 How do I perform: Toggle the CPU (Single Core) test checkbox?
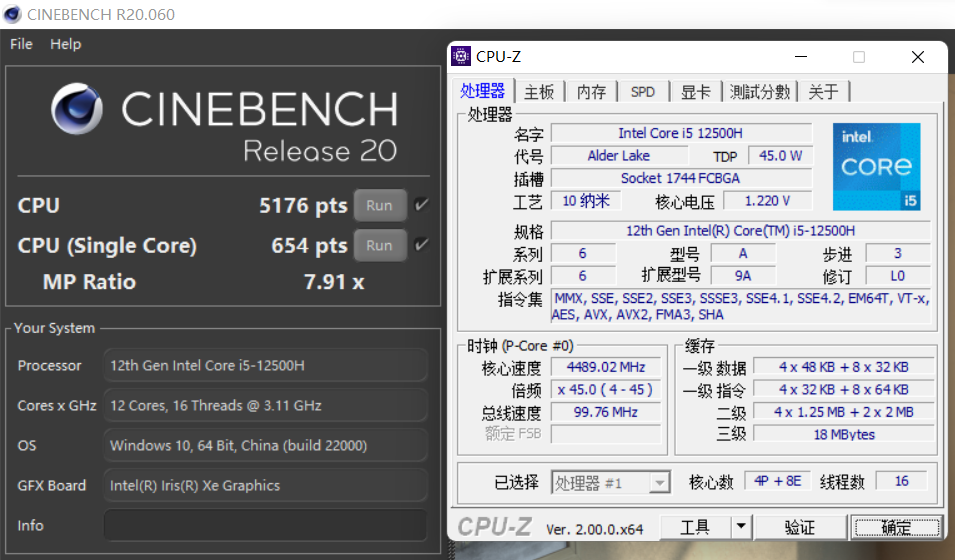coord(421,245)
